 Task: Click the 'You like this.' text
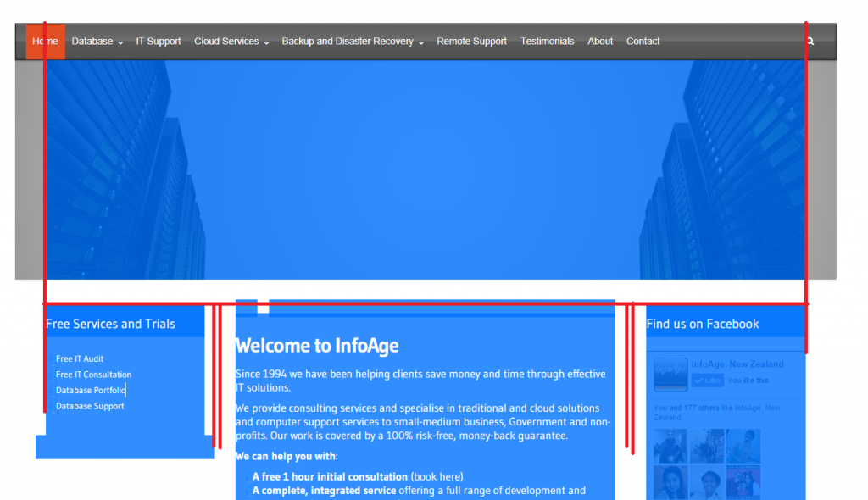(x=748, y=381)
